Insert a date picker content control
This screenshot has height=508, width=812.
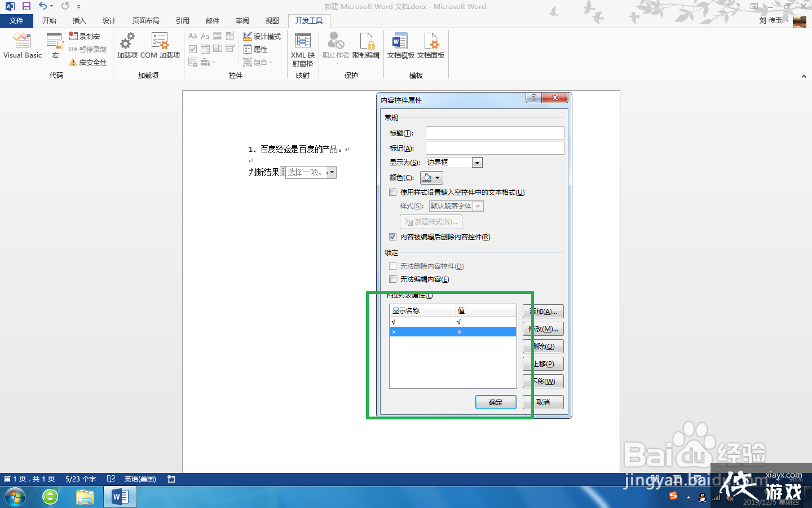(230, 49)
